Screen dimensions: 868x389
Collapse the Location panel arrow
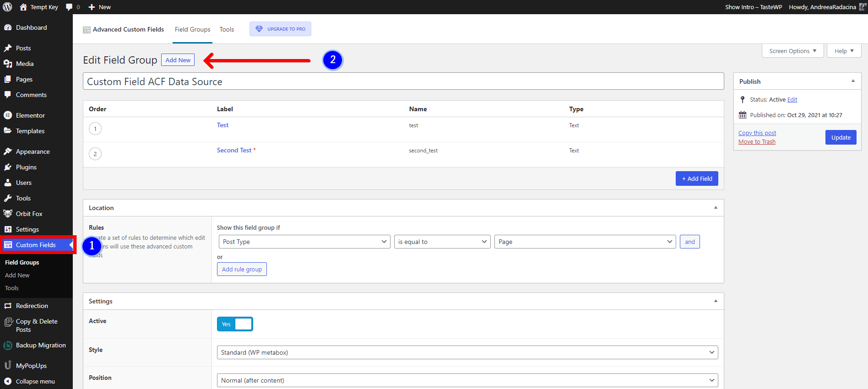(716, 208)
